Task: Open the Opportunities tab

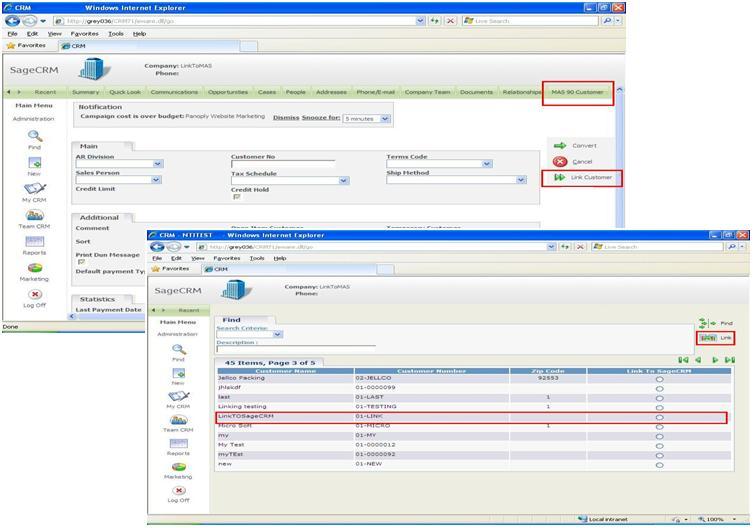Action: 228,92
